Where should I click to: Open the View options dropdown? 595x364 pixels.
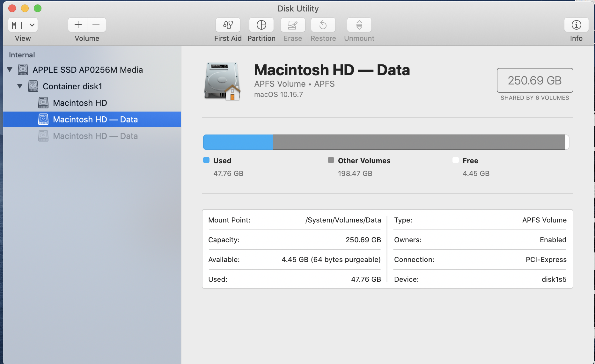tap(32, 25)
